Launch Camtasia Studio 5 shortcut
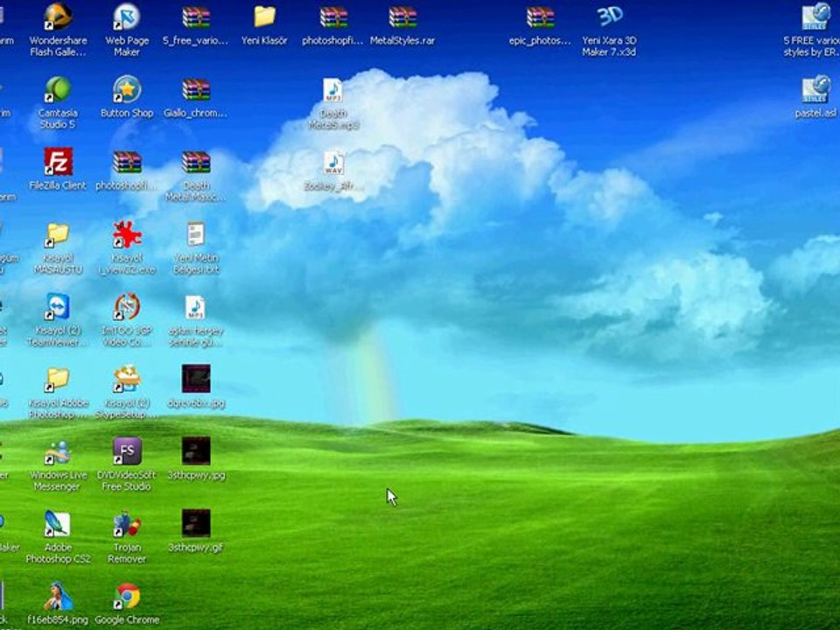 [58, 89]
